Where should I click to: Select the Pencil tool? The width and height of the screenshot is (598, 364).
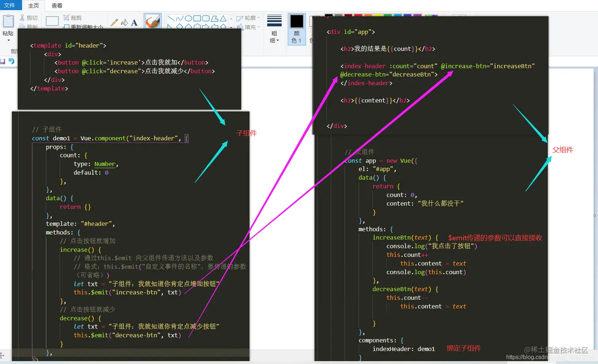tap(114, 23)
